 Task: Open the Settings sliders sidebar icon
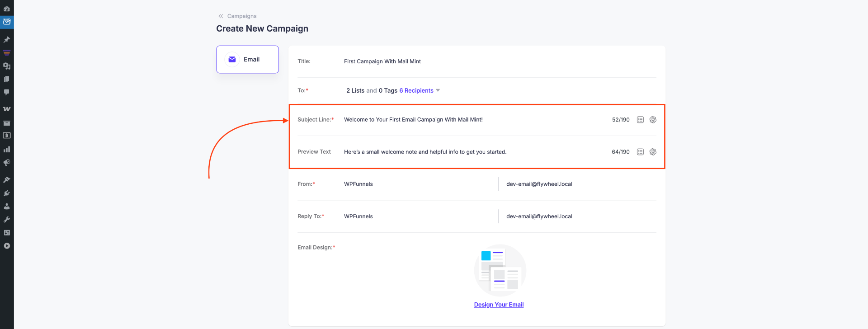[x=7, y=233]
